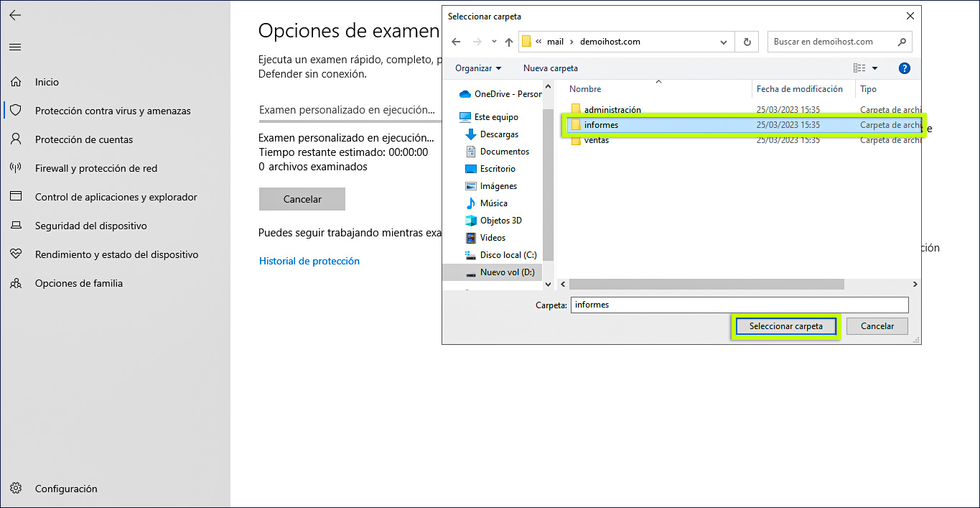Image resolution: width=980 pixels, height=508 pixels.
Task: Select Nuevo vol (D:) drive
Action: point(493,272)
